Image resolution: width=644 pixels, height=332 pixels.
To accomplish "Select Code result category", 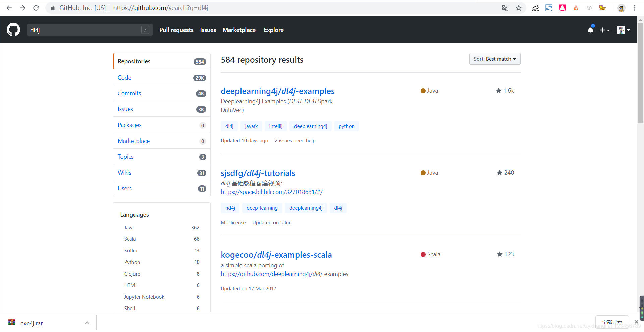I will point(162,77).
